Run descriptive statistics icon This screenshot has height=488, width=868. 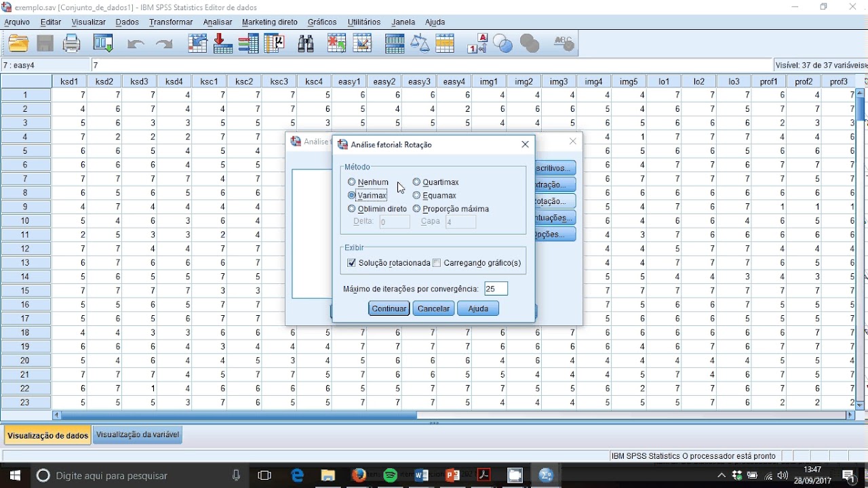275,44
